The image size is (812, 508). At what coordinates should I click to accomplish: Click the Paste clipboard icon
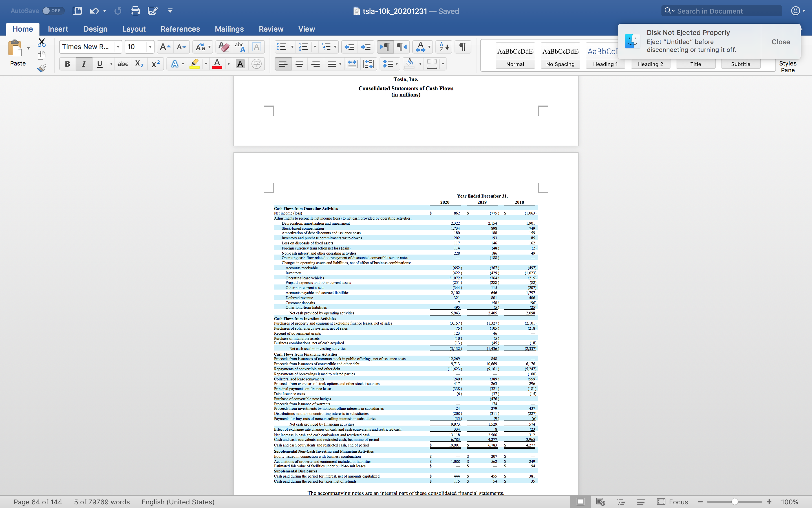click(x=15, y=48)
